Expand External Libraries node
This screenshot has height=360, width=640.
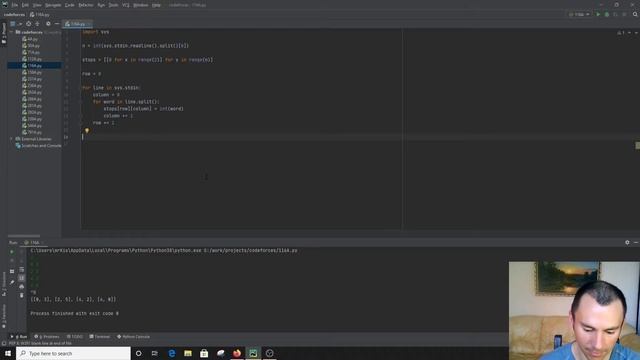(11, 139)
